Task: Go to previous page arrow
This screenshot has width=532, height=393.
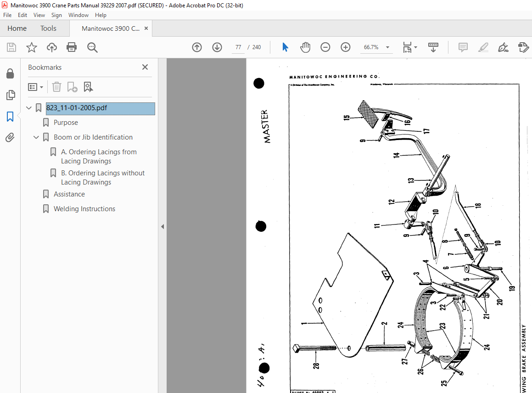Action: coord(197,47)
